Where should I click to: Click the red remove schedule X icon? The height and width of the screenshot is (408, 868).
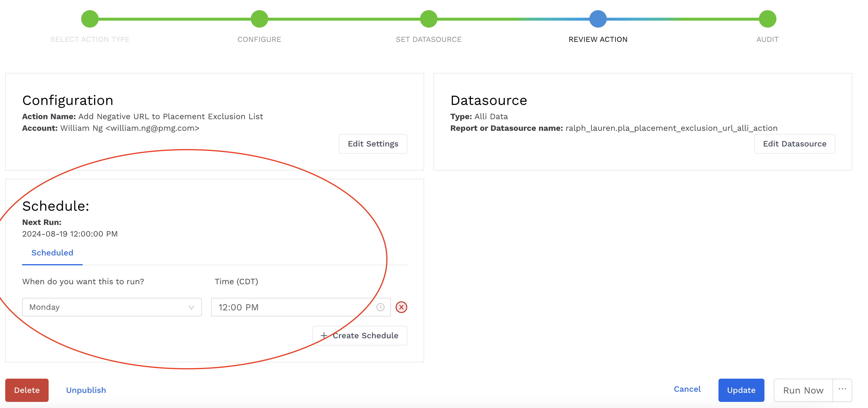coord(401,307)
